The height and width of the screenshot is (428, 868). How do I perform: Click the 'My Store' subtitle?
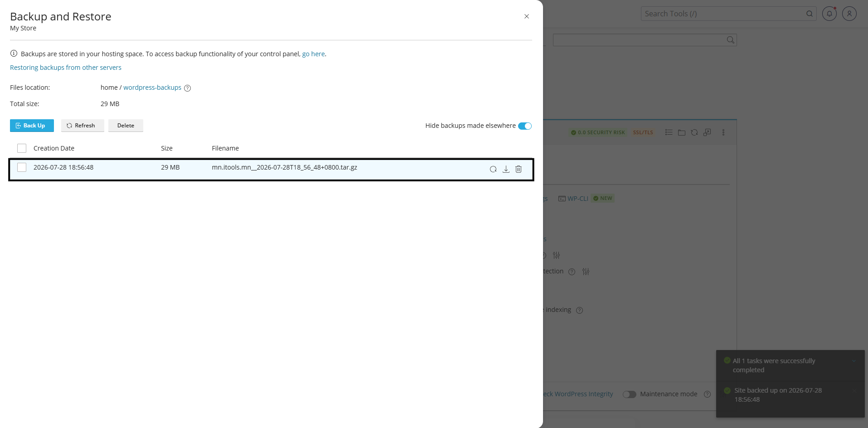pos(23,28)
